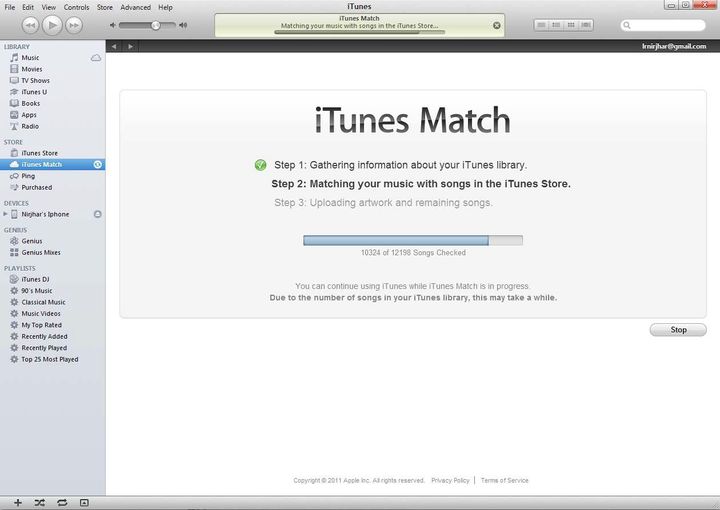Open the Advanced menu
720x510 pixels.
[135, 7]
